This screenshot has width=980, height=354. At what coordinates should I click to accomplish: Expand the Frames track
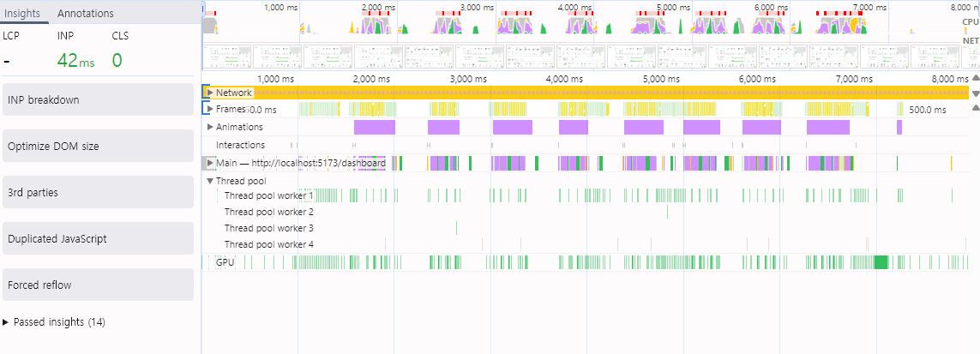210,109
